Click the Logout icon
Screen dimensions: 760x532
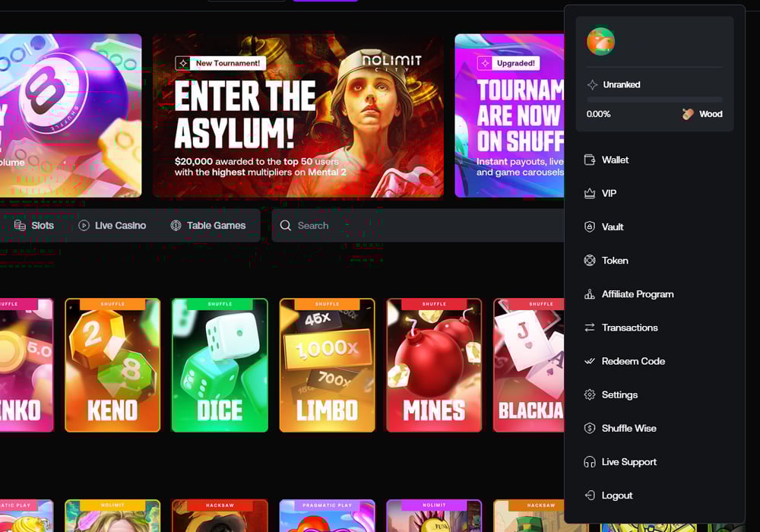pos(589,496)
